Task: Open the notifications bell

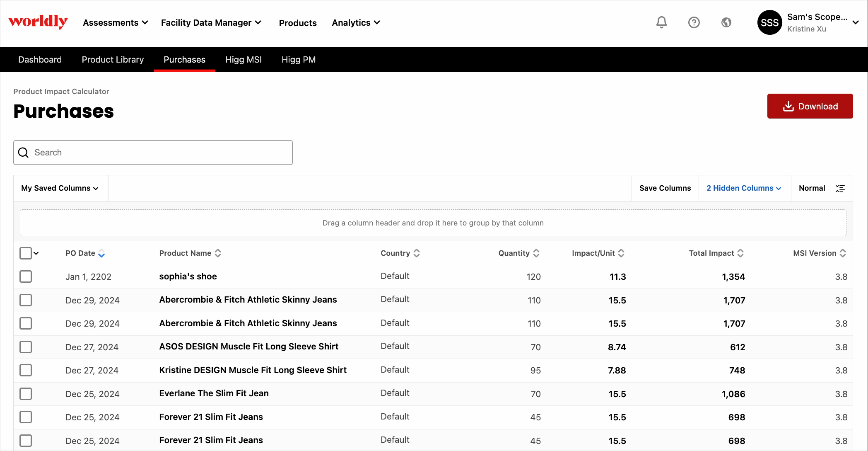Action: [x=662, y=22]
